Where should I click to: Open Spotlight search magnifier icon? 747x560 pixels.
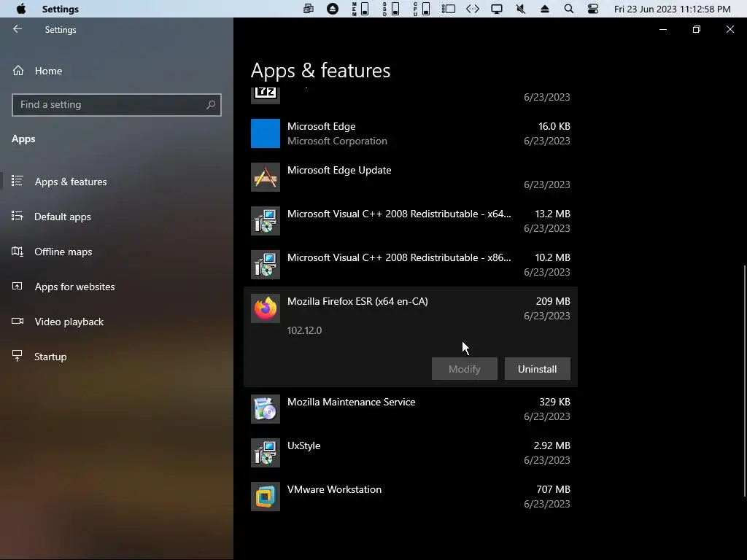click(x=568, y=9)
